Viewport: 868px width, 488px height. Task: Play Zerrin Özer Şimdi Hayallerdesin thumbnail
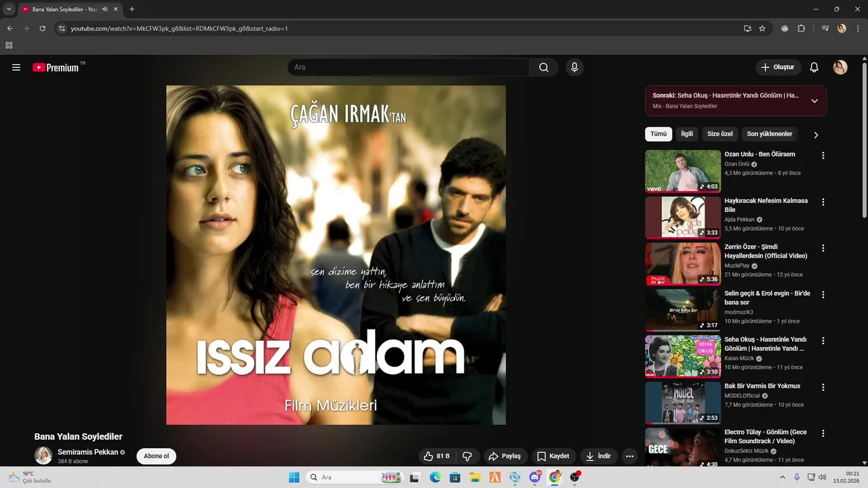pyautogui.click(x=683, y=264)
